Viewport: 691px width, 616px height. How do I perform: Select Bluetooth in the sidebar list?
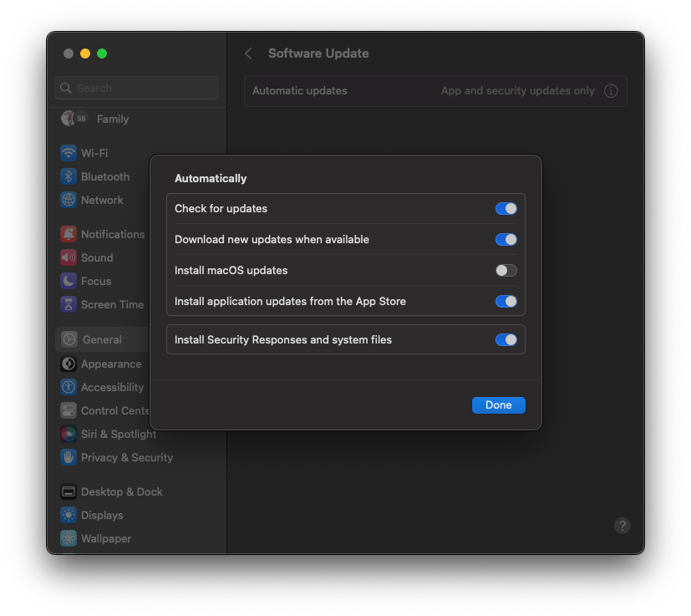tap(105, 176)
